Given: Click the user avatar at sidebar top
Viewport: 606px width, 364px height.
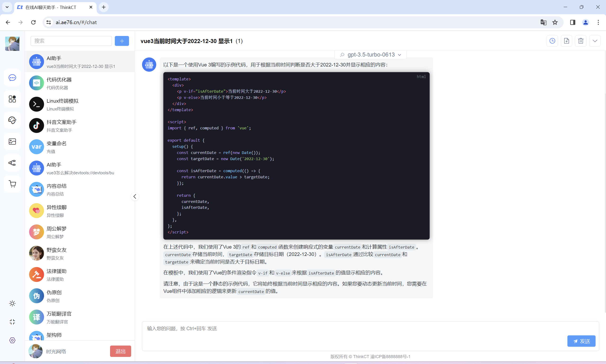Looking at the screenshot, I should pyautogui.click(x=12, y=44).
